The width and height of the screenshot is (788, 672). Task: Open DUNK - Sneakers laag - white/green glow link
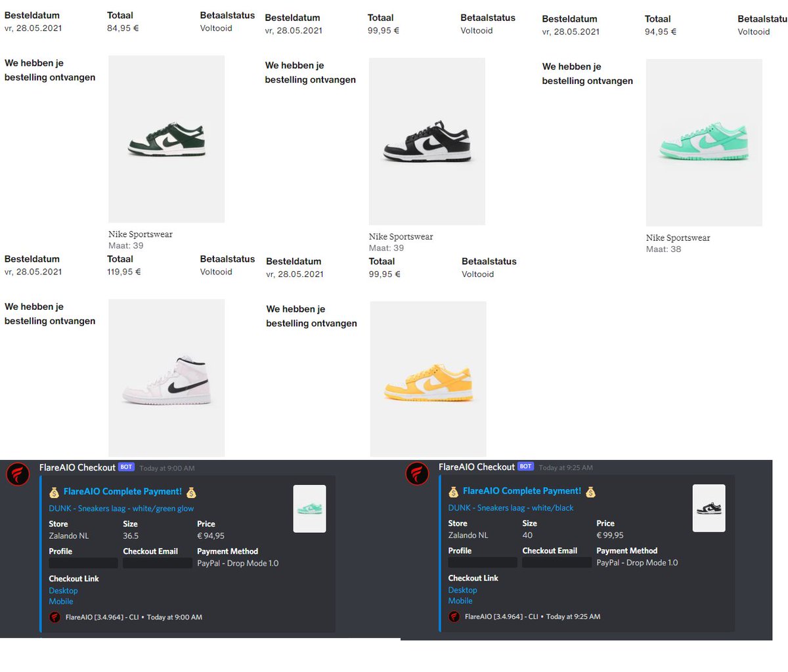point(121,509)
